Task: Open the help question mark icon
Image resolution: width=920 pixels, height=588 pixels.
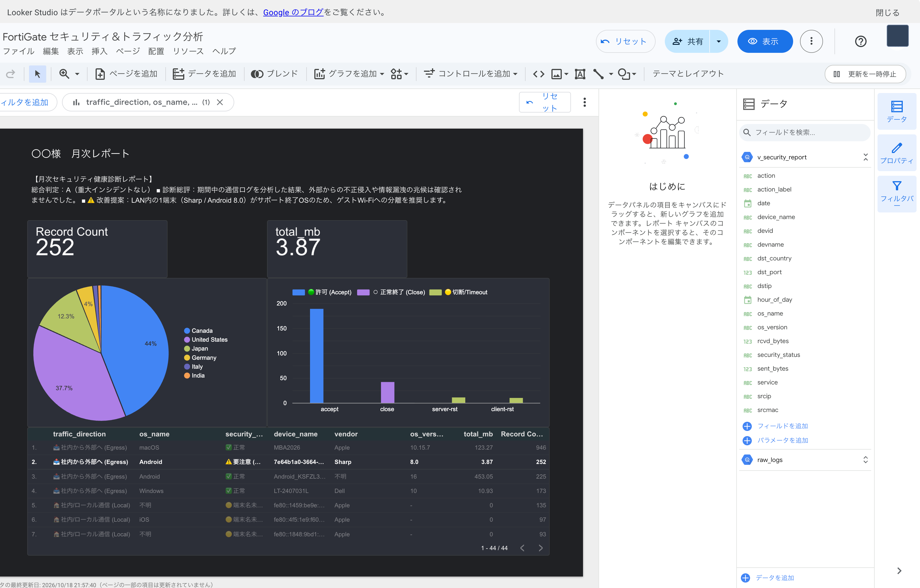Action: 860,41
